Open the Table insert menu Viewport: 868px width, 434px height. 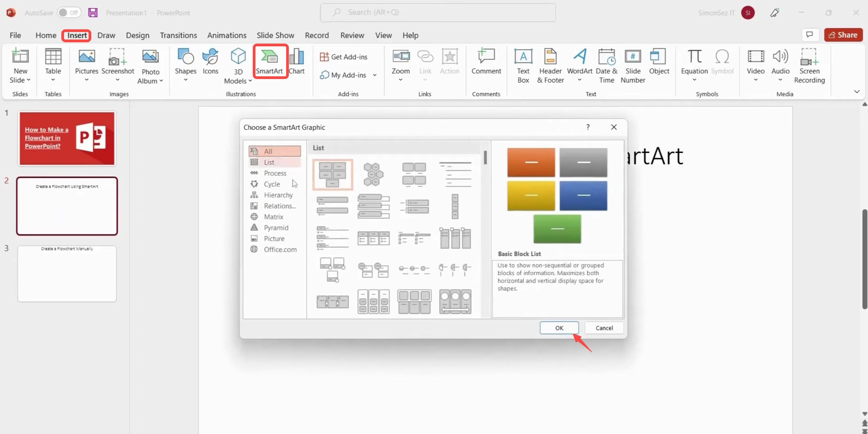[x=53, y=65]
